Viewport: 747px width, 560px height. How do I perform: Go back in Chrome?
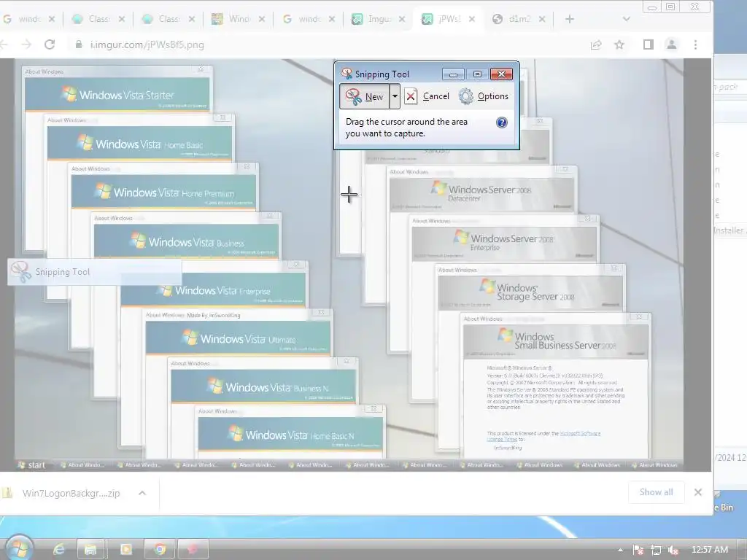click(4, 44)
